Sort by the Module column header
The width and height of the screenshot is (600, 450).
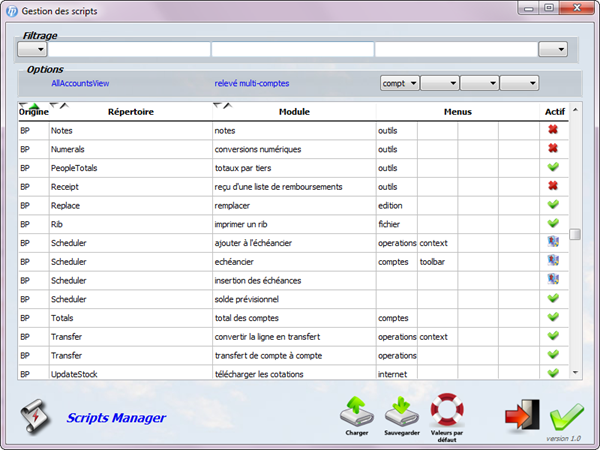click(294, 112)
